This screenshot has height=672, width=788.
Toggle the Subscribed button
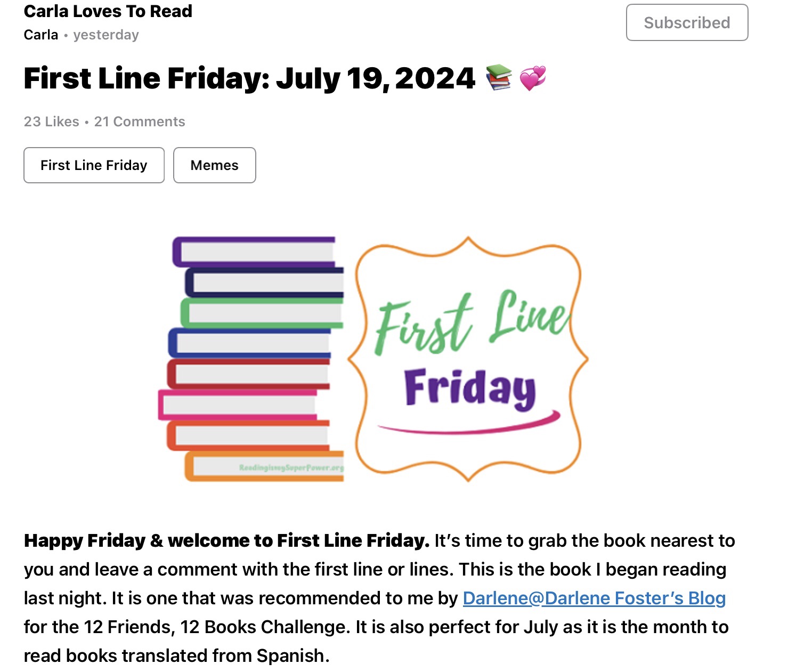687,22
